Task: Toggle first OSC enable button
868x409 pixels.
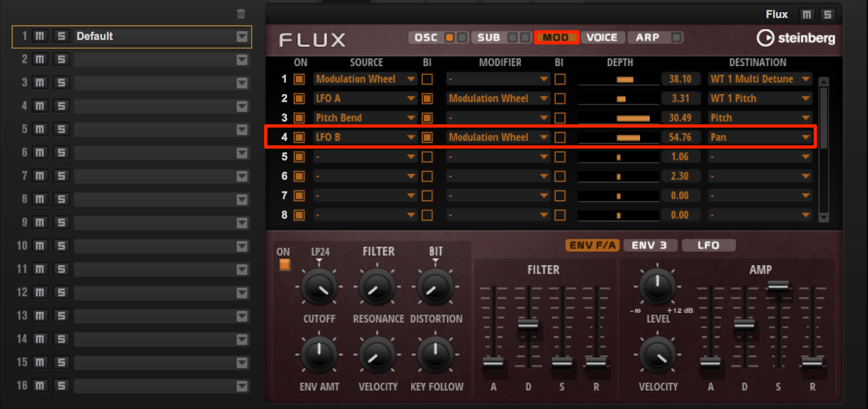Action: pyautogui.click(x=449, y=37)
